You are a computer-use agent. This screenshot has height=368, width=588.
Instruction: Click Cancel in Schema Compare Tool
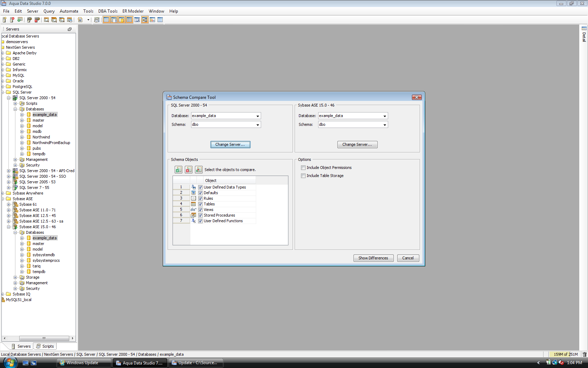(408, 258)
